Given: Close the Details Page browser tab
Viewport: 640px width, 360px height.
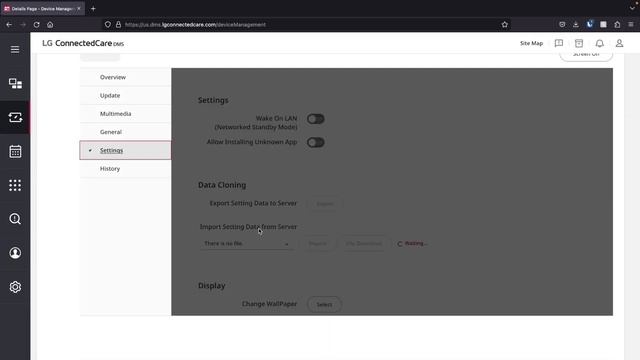Looking at the screenshot, I should coord(79,9).
